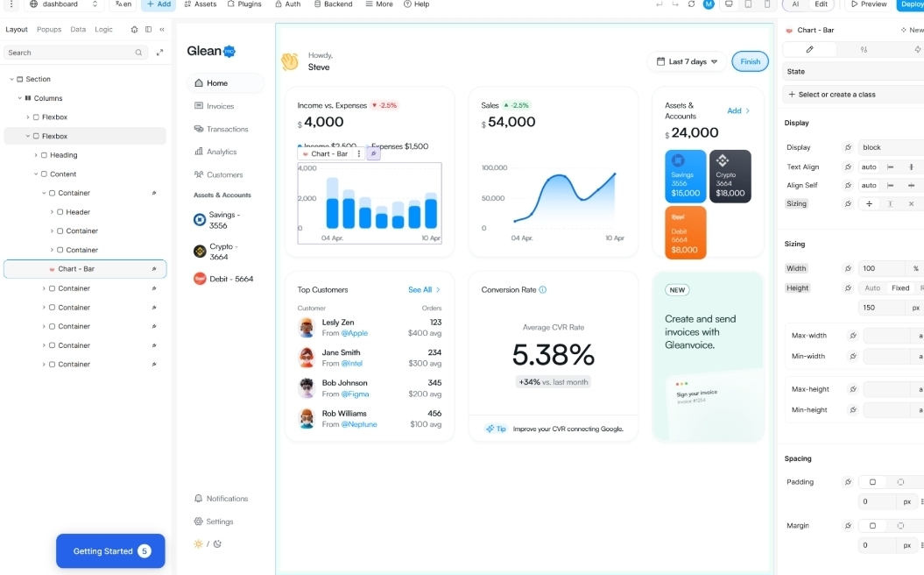Expand the first collapsed Flexbox tree node

28,117
